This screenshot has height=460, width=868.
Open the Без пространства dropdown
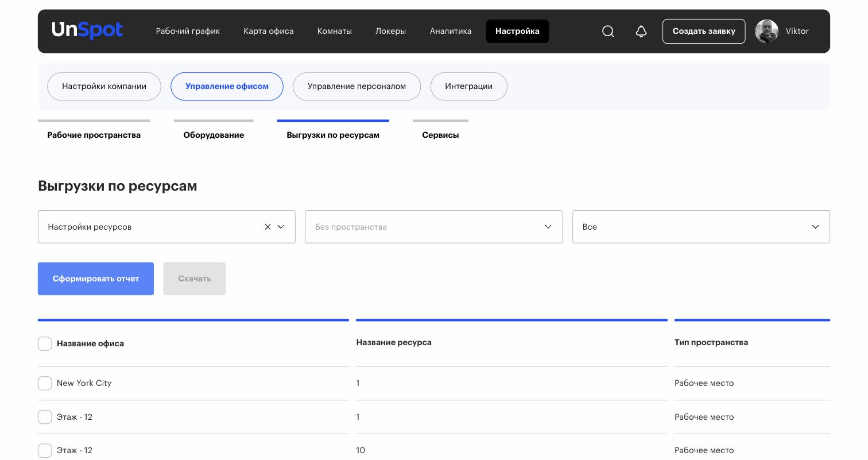[x=433, y=227]
